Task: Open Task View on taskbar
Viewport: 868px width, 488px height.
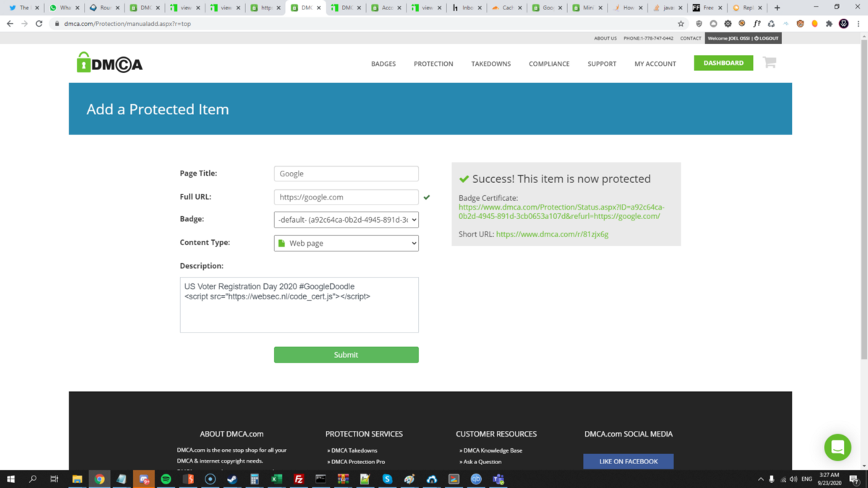Action: [54, 479]
